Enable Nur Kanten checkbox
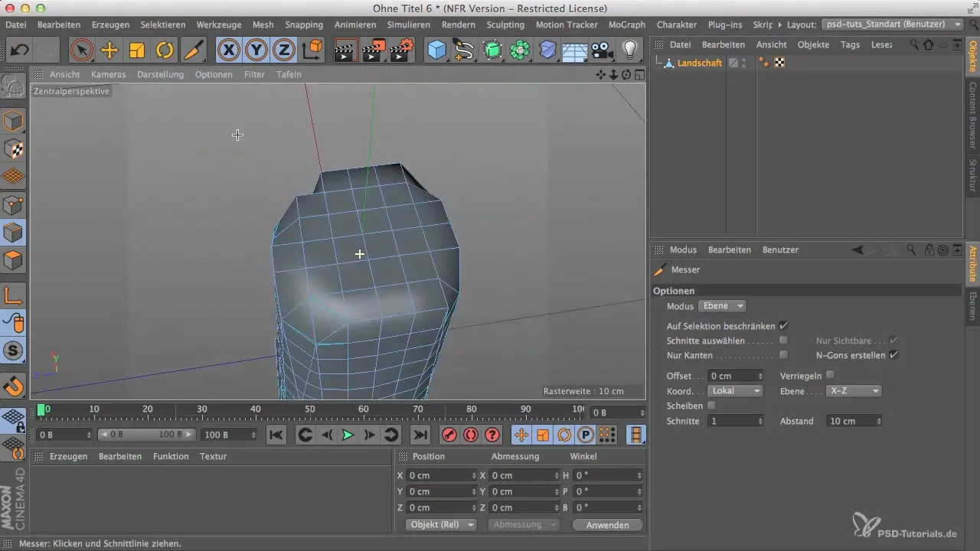 click(783, 355)
